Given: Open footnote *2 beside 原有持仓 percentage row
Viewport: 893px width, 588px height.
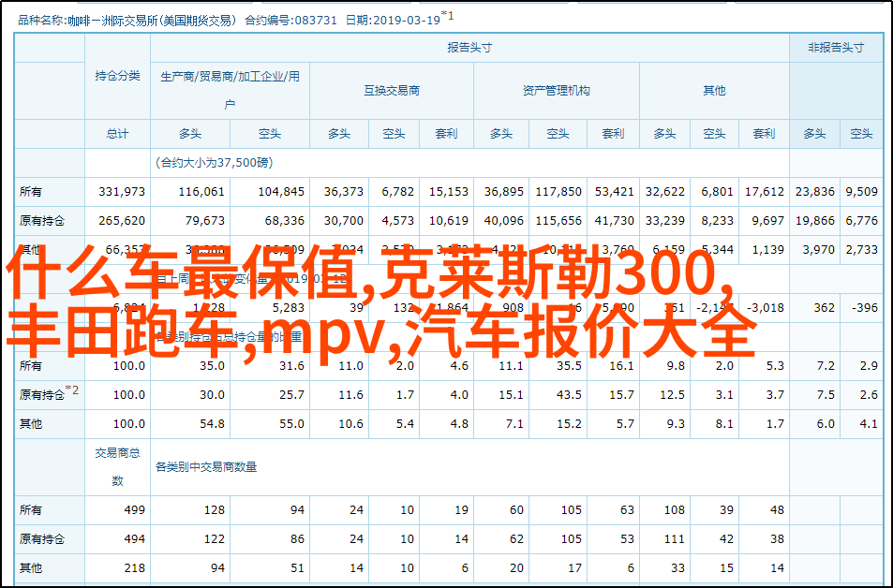Looking at the screenshot, I should (x=72, y=390).
